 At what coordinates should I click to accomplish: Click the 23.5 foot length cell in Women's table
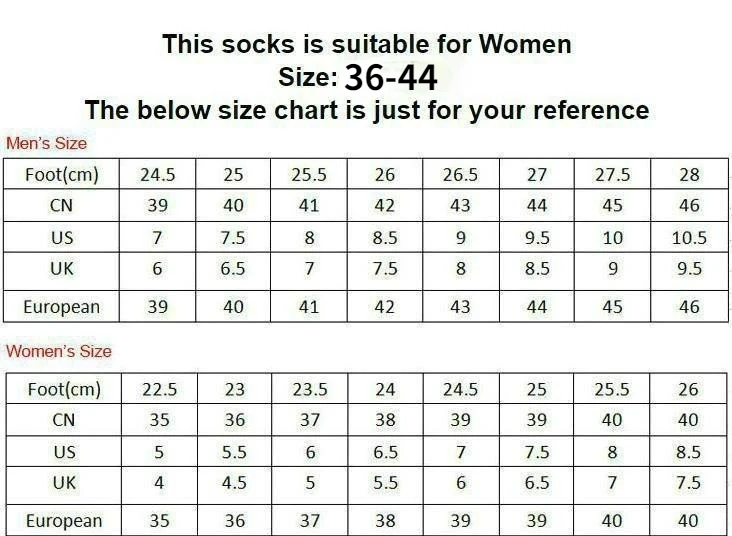pyautogui.click(x=310, y=390)
